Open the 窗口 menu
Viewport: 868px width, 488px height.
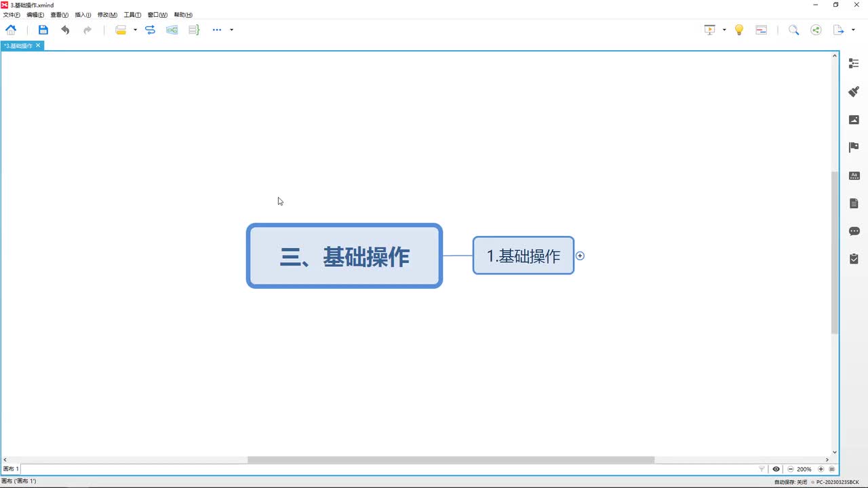click(157, 15)
